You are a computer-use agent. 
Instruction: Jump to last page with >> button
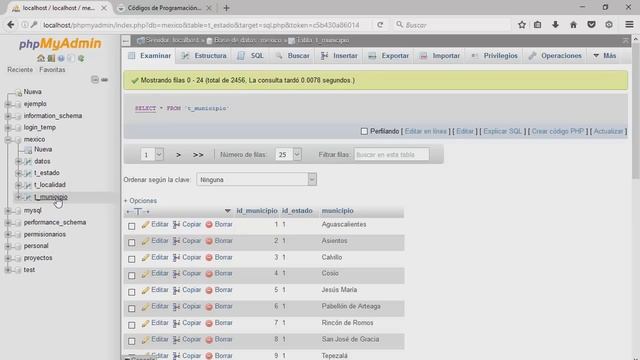click(x=198, y=155)
